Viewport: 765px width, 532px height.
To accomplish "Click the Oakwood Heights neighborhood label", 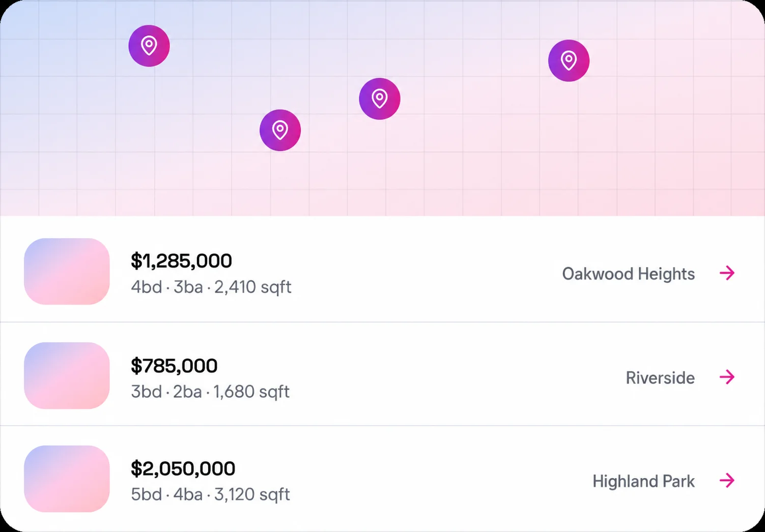I will click(628, 274).
